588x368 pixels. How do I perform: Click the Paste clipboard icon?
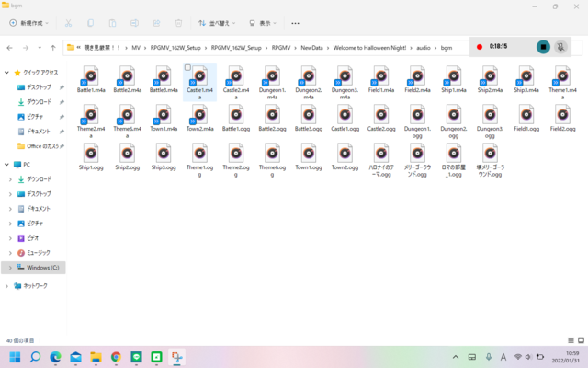pyautogui.click(x=112, y=23)
